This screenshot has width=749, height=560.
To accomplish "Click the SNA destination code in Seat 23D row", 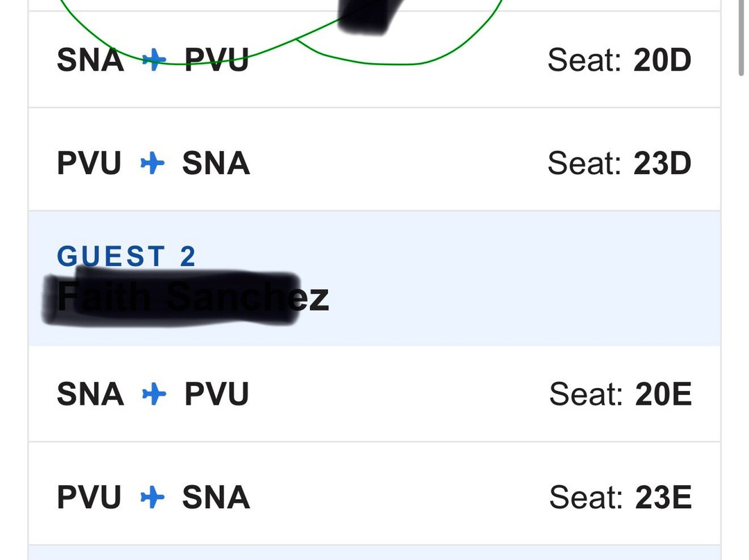I will 216,164.
